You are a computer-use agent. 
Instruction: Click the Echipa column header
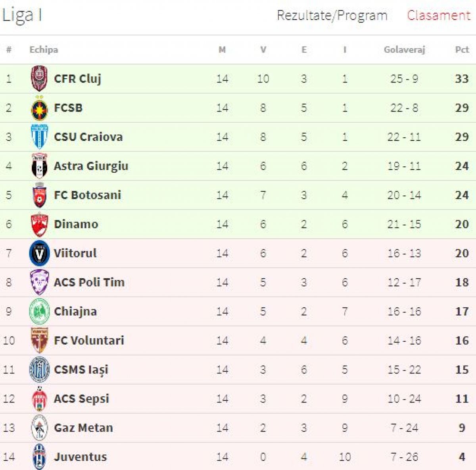[44, 50]
